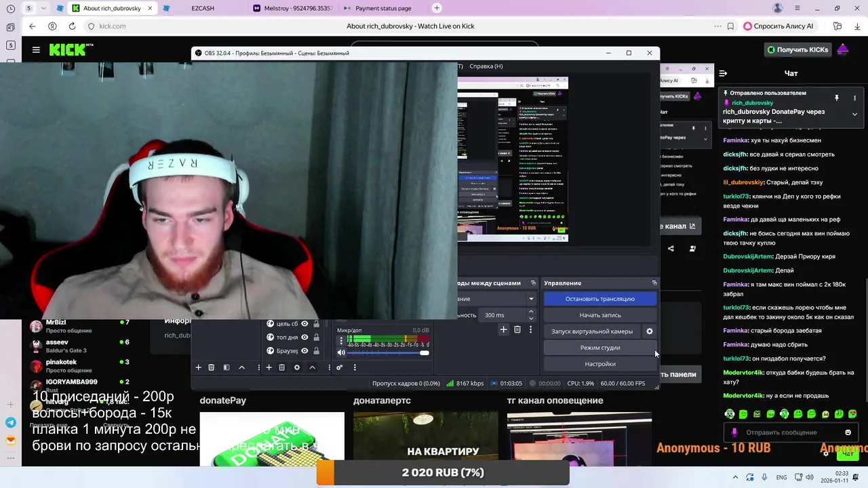Undock the Управление panel
The width and height of the screenshot is (868, 488).
click(x=654, y=283)
